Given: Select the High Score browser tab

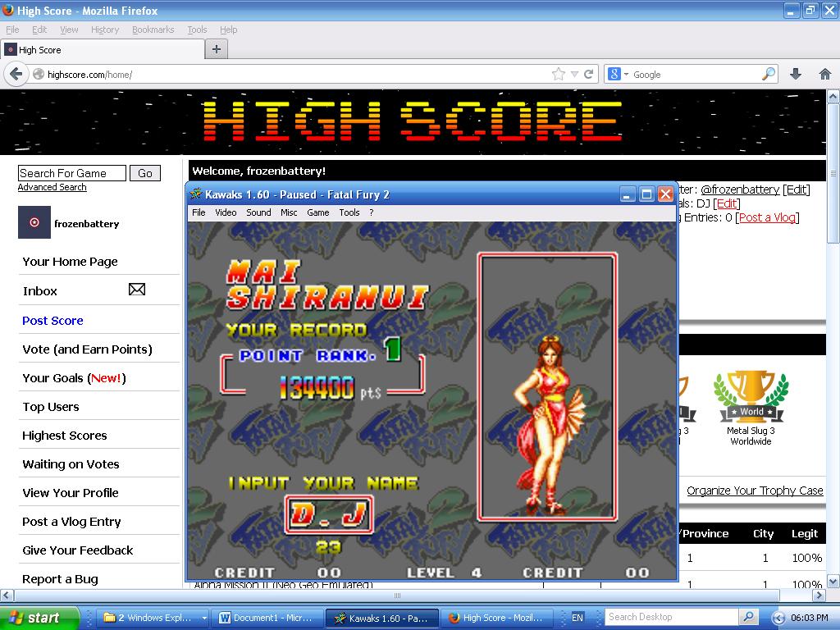Looking at the screenshot, I should pyautogui.click(x=103, y=50).
